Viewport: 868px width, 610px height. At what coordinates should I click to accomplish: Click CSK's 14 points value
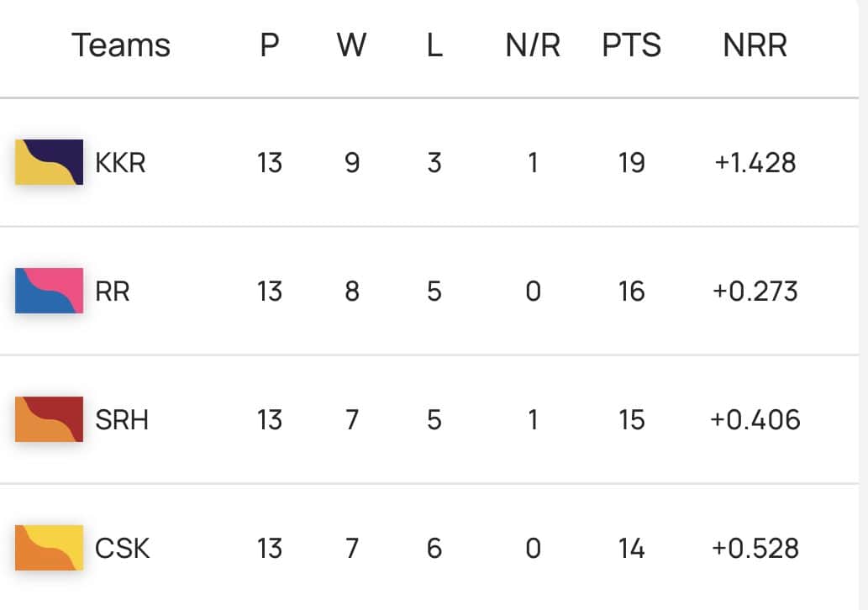coord(631,548)
